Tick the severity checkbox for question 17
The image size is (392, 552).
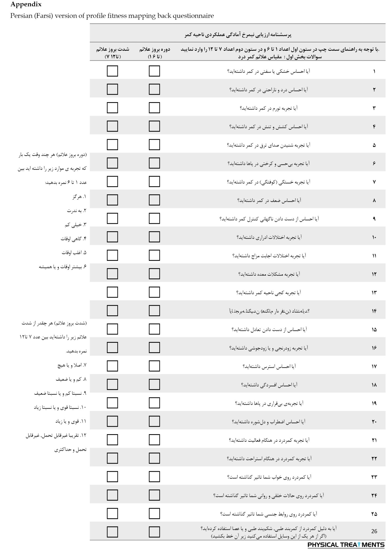(x=112, y=366)
